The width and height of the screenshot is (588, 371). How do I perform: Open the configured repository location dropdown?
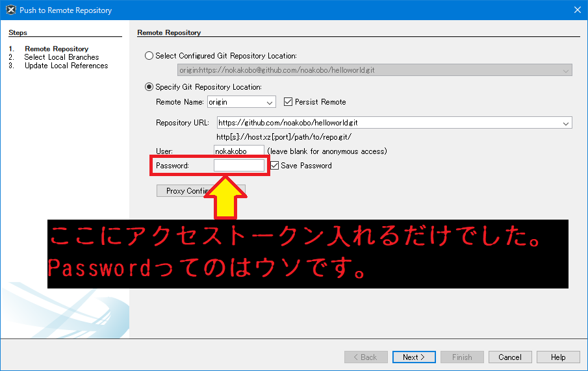coord(375,70)
